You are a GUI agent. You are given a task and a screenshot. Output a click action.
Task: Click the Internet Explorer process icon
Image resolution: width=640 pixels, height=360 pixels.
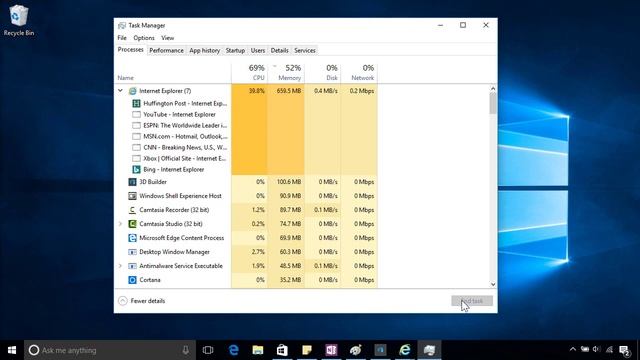132,91
